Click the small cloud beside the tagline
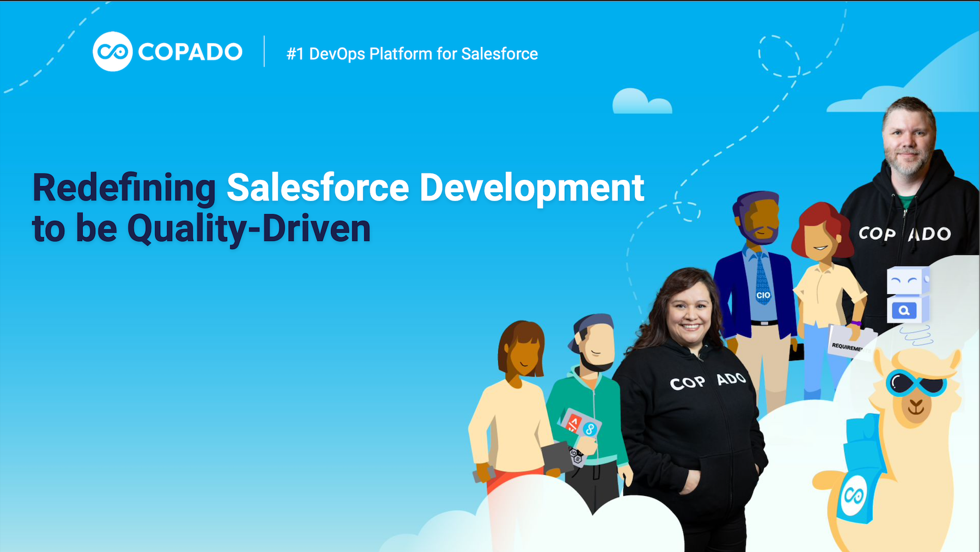Image resolution: width=980 pixels, height=552 pixels. (642, 101)
